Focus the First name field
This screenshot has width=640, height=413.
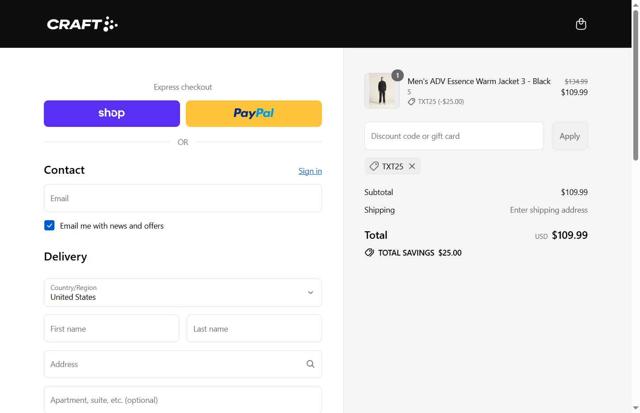(x=111, y=329)
